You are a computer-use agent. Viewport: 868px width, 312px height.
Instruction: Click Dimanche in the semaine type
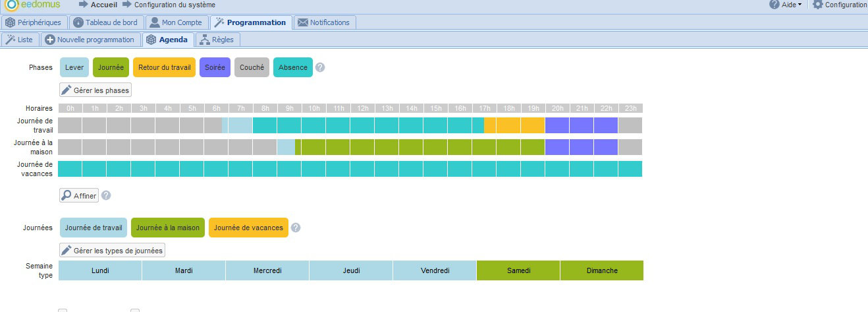click(602, 270)
